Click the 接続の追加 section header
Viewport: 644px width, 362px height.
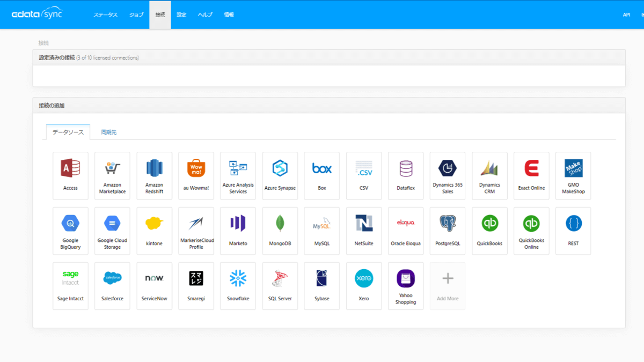(x=329, y=106)
